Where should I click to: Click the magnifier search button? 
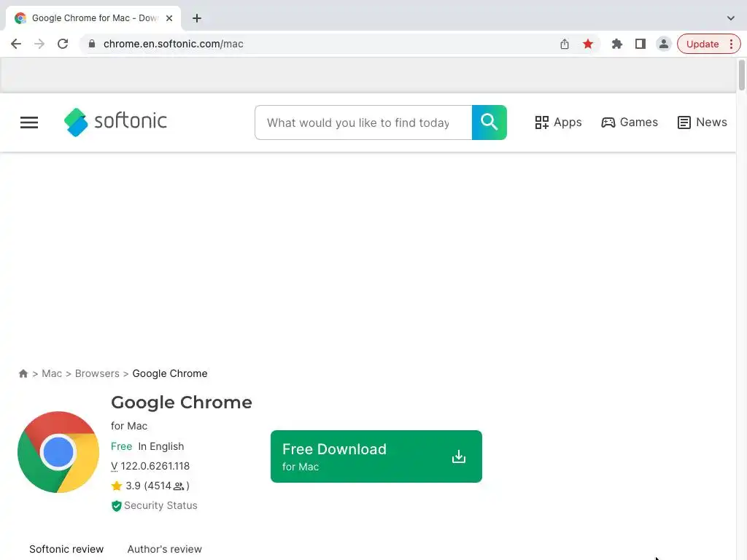click(x=489, y=122)
